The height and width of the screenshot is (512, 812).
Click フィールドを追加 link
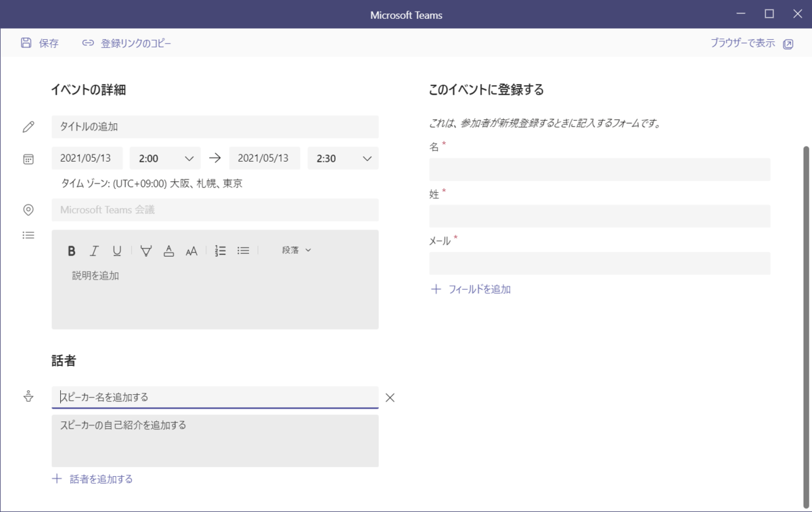480,289
